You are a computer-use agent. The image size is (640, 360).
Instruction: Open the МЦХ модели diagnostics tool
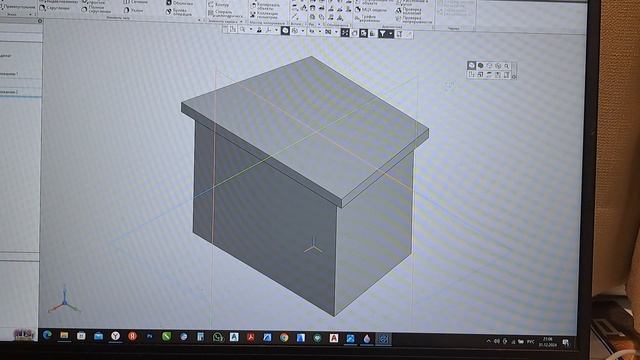[x=371, y=9]
